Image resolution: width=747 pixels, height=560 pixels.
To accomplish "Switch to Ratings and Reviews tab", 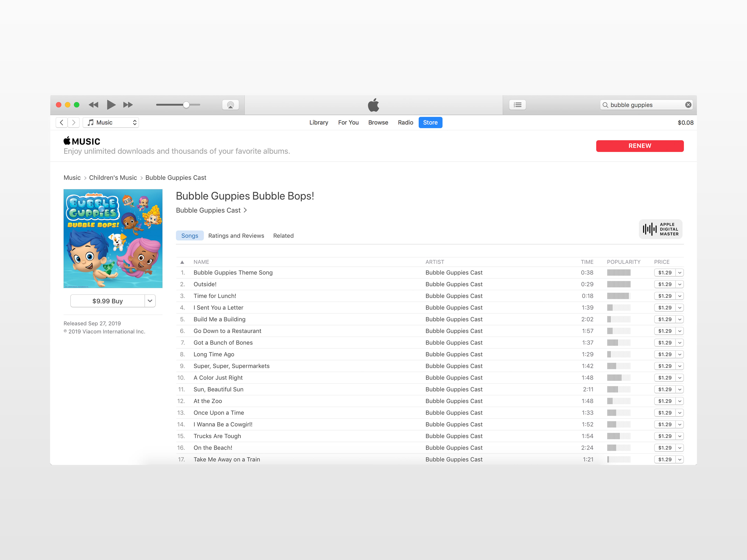I will (236, 236).
